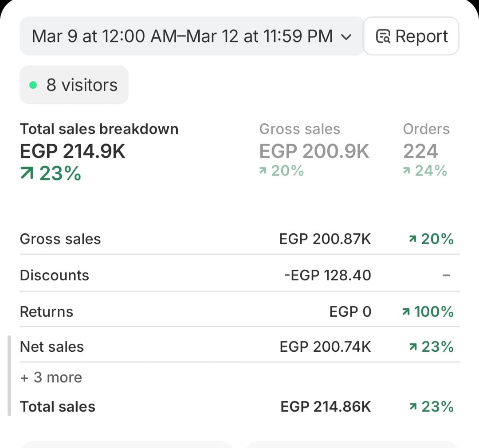Tap the 8 visitors live badge
The width and height of the screenshot is (479, 448).
coord(74,85)
